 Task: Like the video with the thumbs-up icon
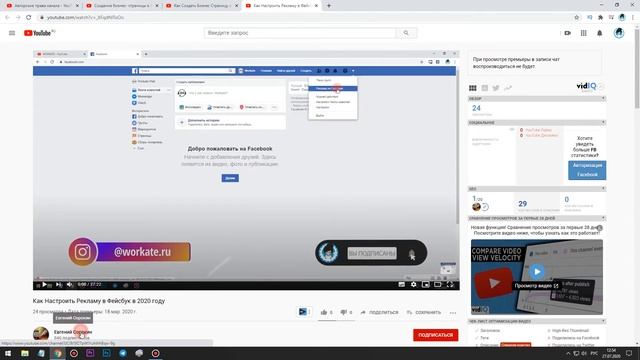(x=324, y=312)
